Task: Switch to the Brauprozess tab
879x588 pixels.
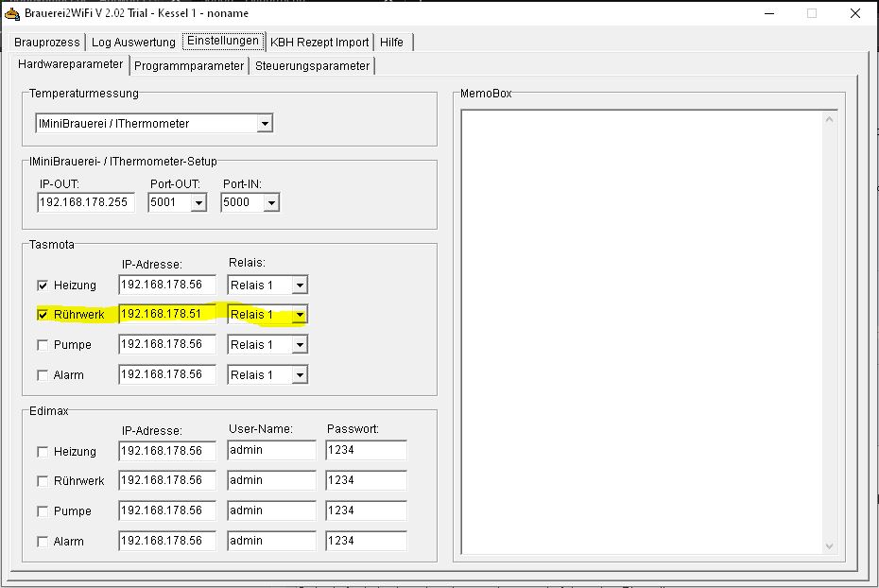Action: [48, 43]
